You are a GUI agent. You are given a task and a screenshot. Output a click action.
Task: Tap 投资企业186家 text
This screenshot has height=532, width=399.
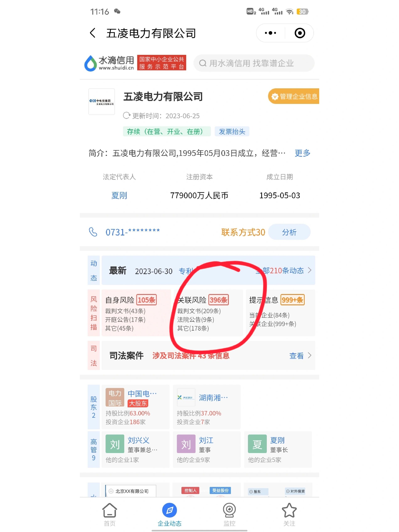(x=126, y=422)
